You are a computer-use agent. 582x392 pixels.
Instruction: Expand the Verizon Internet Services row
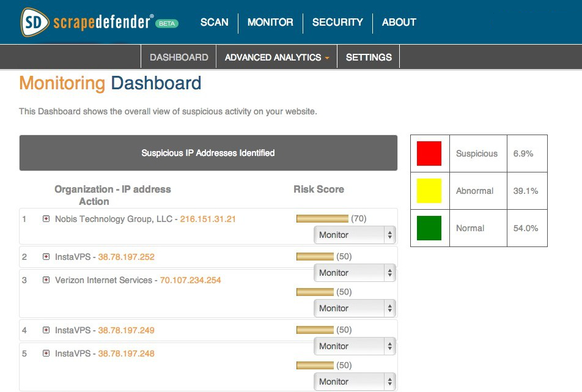point(46,280)
